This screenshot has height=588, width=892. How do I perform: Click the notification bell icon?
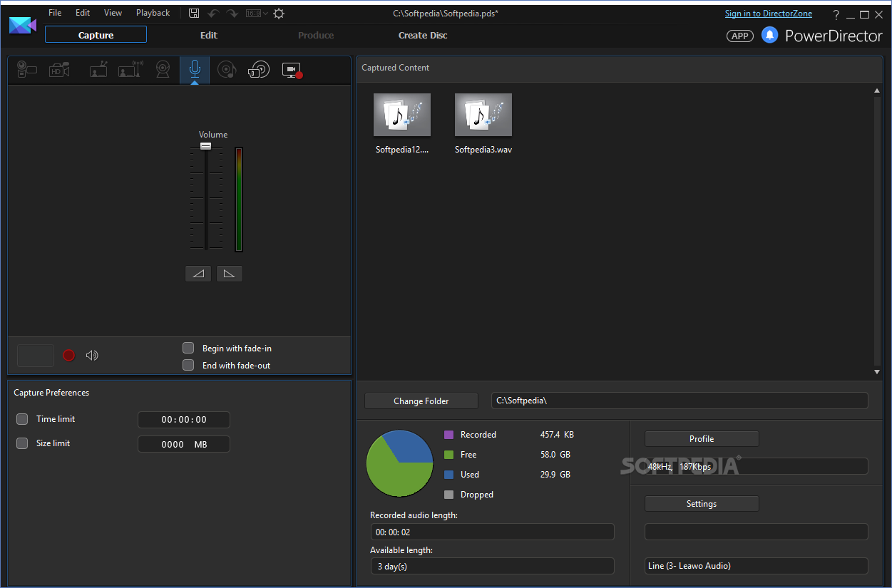point(769,35)
